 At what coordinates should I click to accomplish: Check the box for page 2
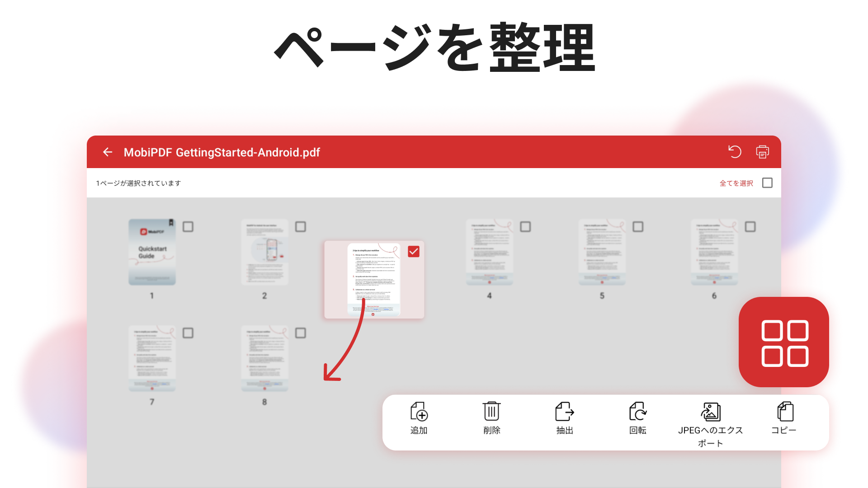301,227
